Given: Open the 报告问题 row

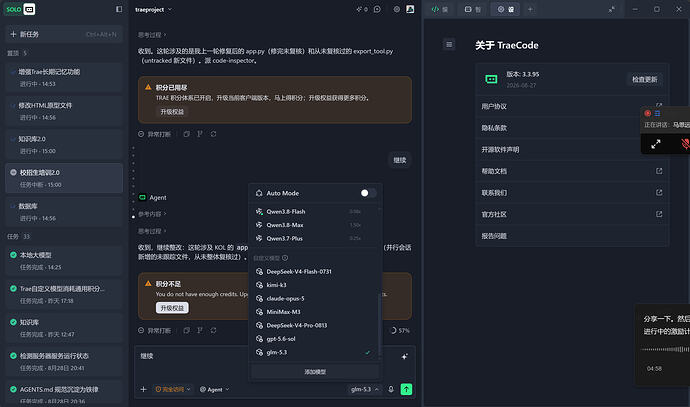Looking at the screenshot, I should click(572, 236).
